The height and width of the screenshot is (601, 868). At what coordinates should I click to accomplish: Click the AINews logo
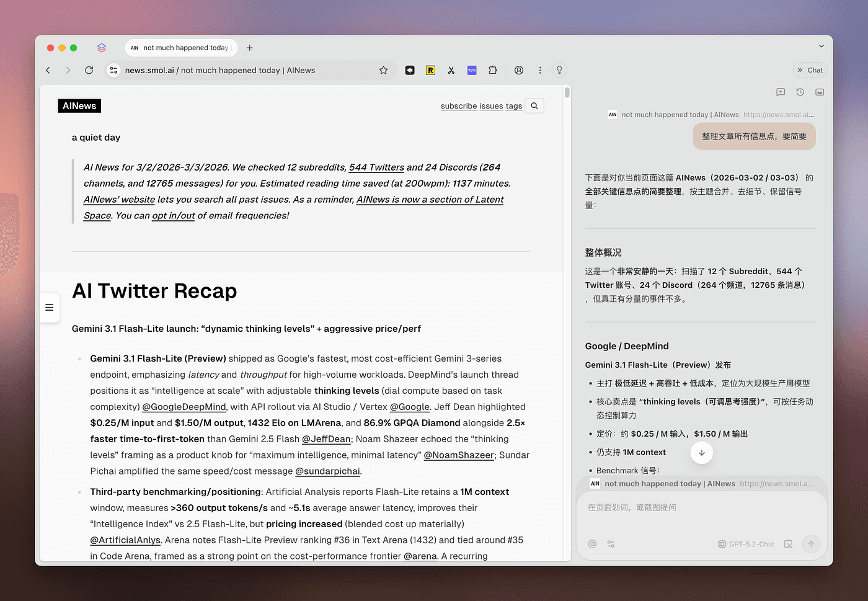(x=79, y=106)
